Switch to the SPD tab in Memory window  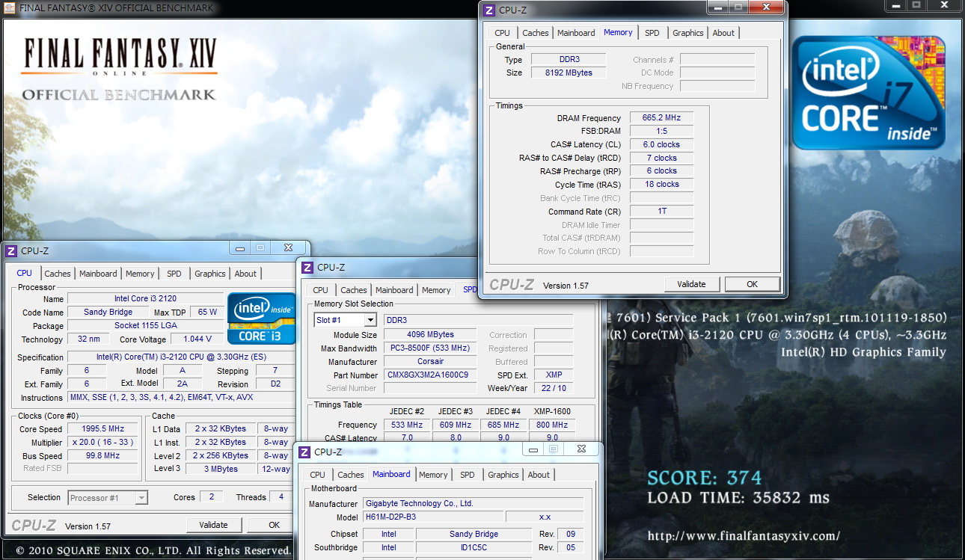point(652,33)
